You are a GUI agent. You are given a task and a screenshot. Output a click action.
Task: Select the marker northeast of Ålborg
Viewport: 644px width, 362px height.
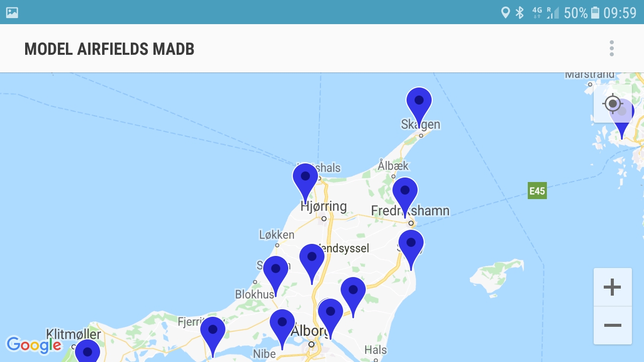coord(353,297)
